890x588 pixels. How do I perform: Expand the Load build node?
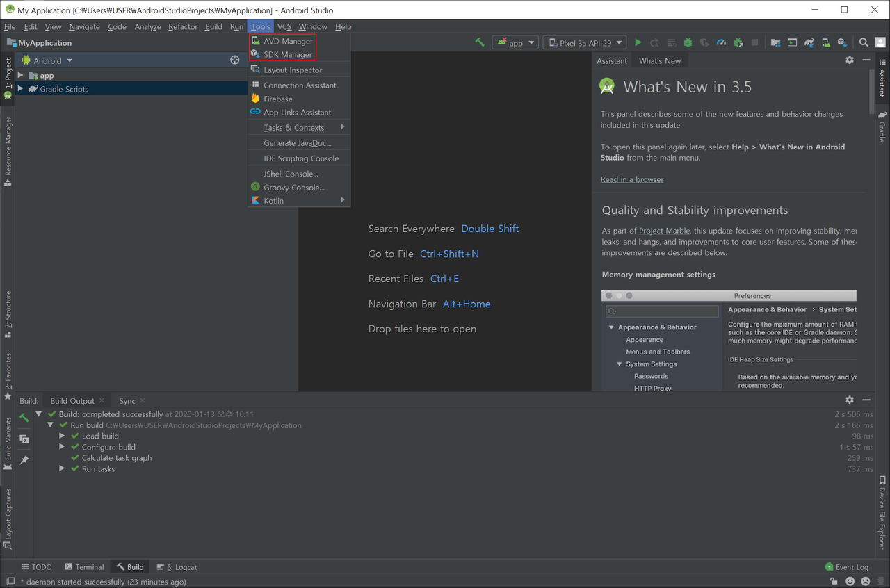coord(62,436)
